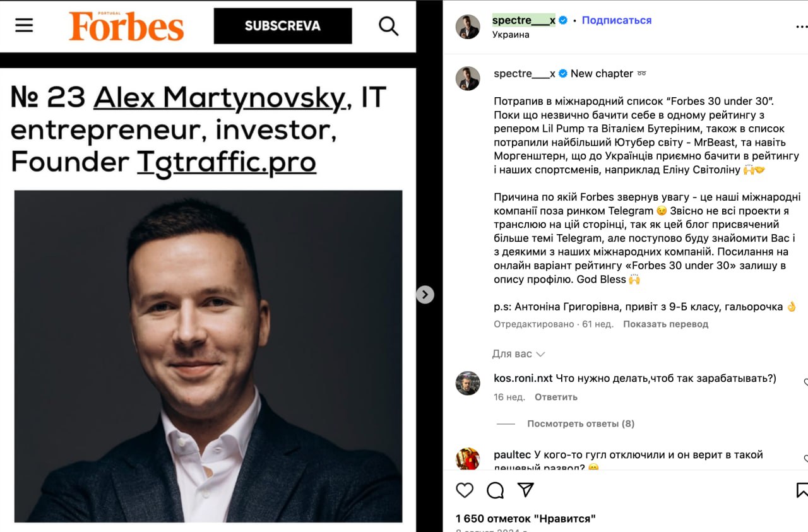The width and height of the screenshot is (808, 532).
Task: Expand Посмотреть ответы (8) replies
Action: click(581, 423)
